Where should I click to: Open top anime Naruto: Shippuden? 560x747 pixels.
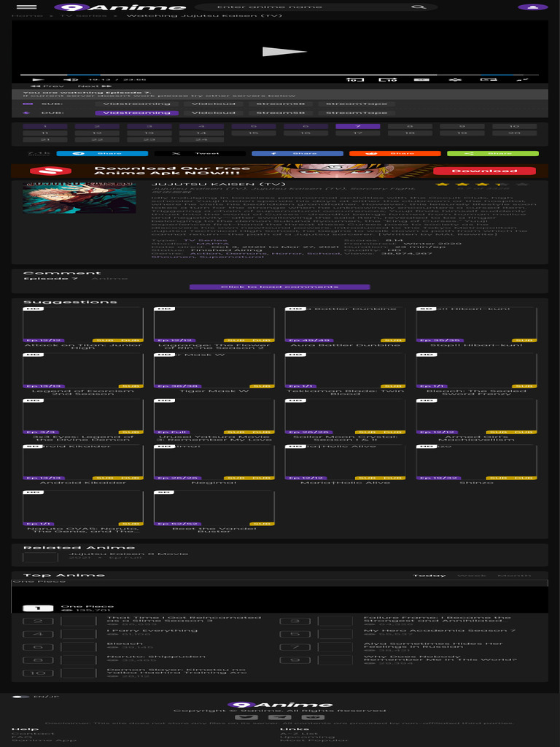(x=156, y=657)
